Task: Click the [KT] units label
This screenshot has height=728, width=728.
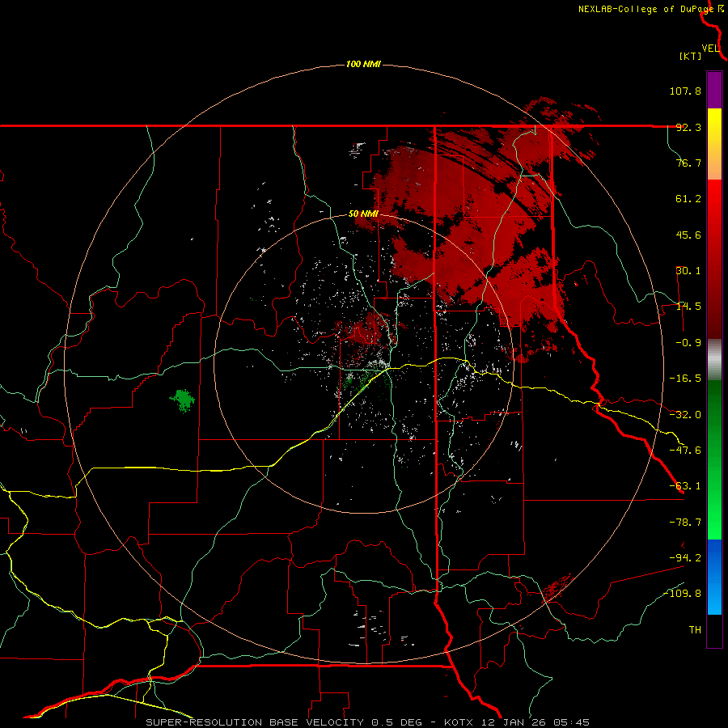Action: (691, 56)
